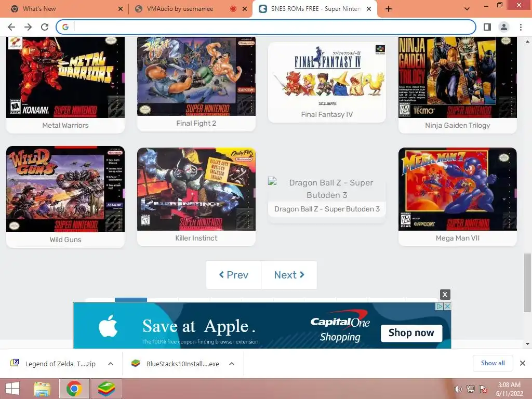Screen dimensions: 532x399
Task: Click the AdChoices triangle icon on ad
Action: point(440,307)
